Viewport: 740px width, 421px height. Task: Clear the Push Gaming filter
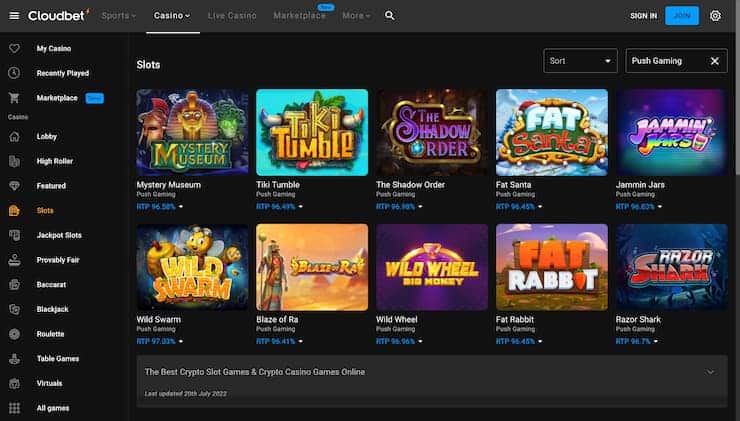(x=715, y=61)
